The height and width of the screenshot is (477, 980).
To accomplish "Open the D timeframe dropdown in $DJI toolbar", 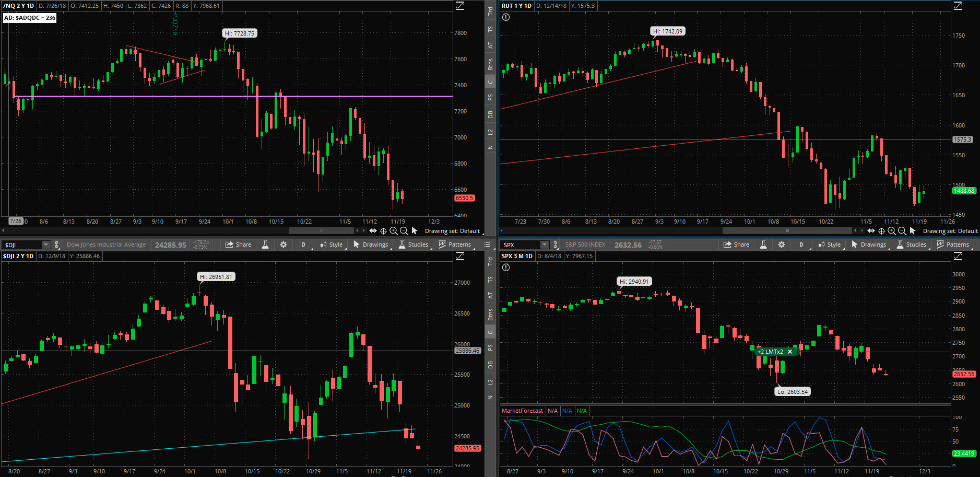I will (303, 245).
